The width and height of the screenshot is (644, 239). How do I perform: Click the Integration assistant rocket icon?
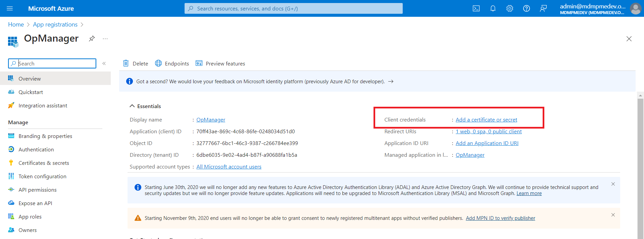point(11,105)
